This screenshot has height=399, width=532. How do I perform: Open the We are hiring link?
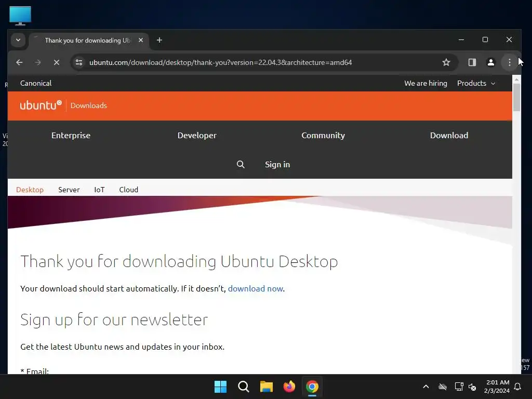point(425,83)
